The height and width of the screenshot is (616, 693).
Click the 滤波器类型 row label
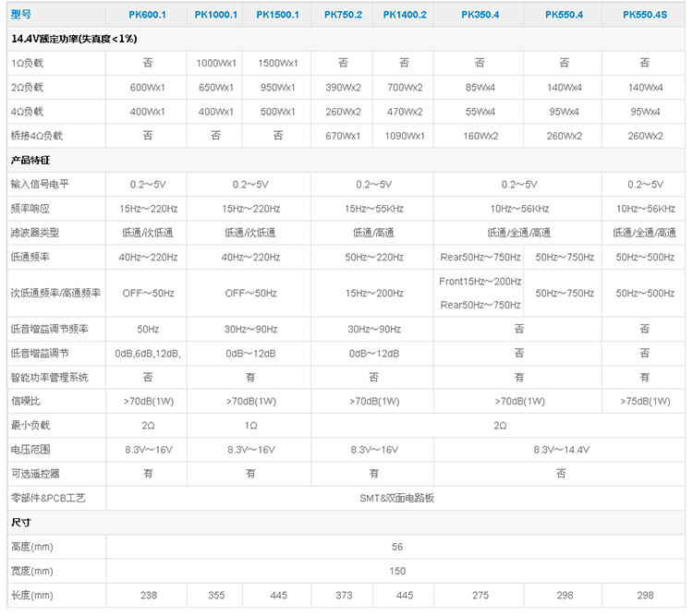35,233
